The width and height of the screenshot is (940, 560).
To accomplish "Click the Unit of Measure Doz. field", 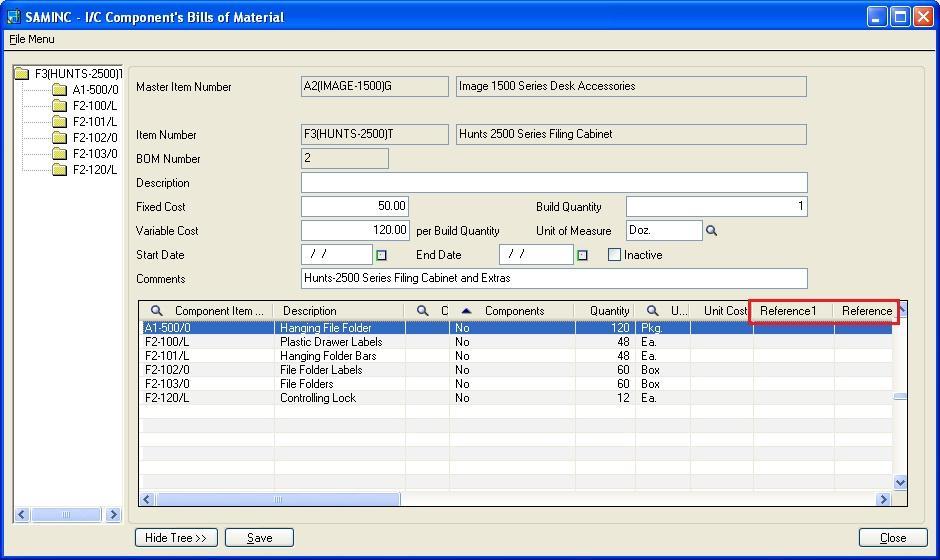I will coord(664,230).
